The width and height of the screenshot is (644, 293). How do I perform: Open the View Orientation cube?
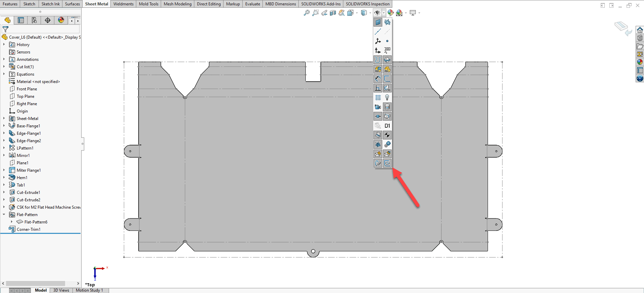pos(350,13)
